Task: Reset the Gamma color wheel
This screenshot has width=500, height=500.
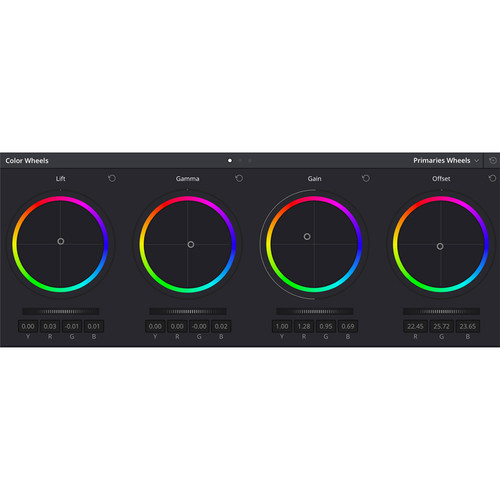Action: click(x=239, y=178)
